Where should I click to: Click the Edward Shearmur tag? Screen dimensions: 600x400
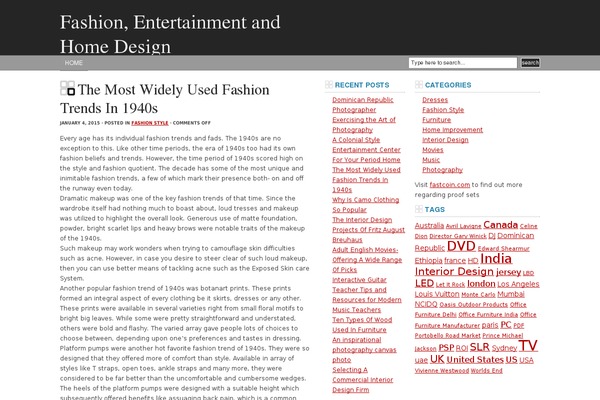click(x=504, y=248)
